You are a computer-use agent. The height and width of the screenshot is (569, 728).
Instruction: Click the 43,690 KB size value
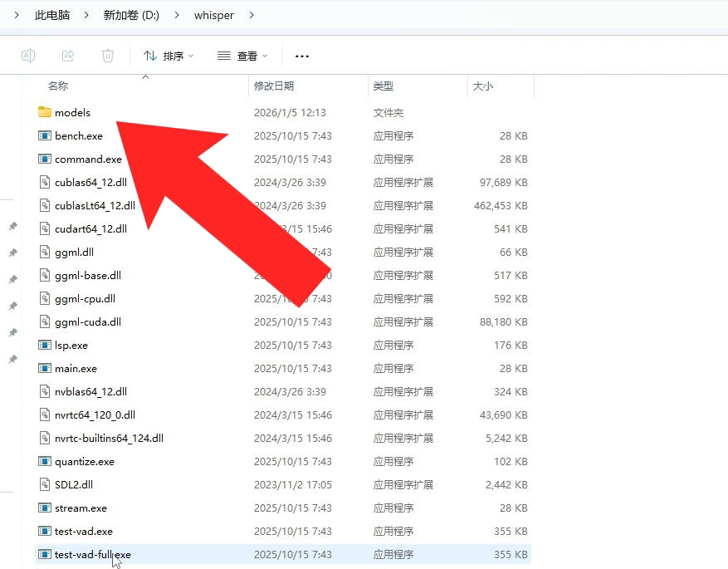503,415
